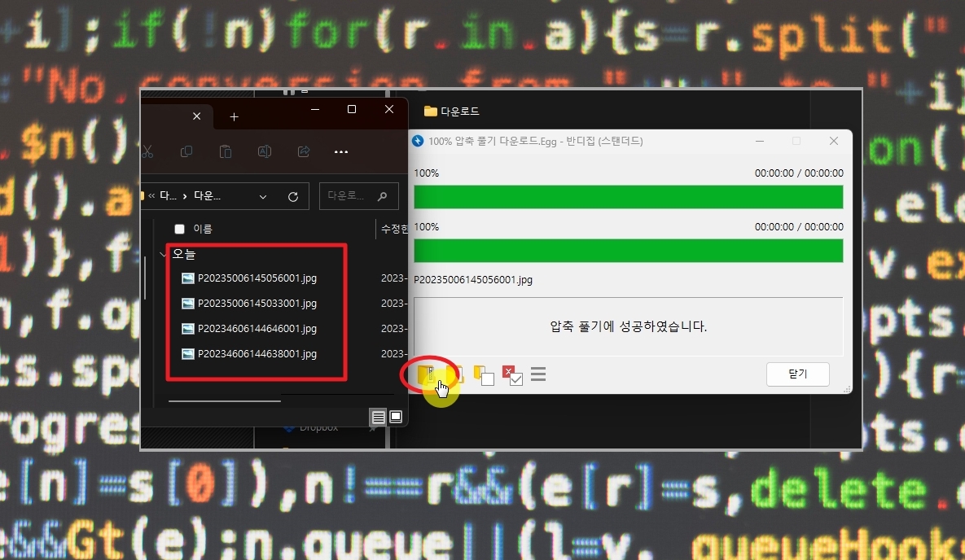Screen dimensions: 965x560
Task: Add a new Explorer tab with plus
Action: tap(234, 117)
